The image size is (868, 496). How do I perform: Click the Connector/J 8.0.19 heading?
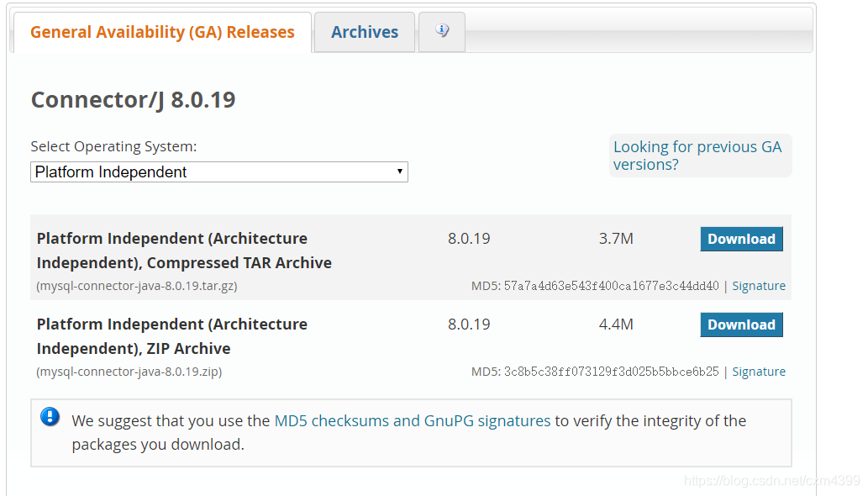pyautogui.click(x=133, y=100)
